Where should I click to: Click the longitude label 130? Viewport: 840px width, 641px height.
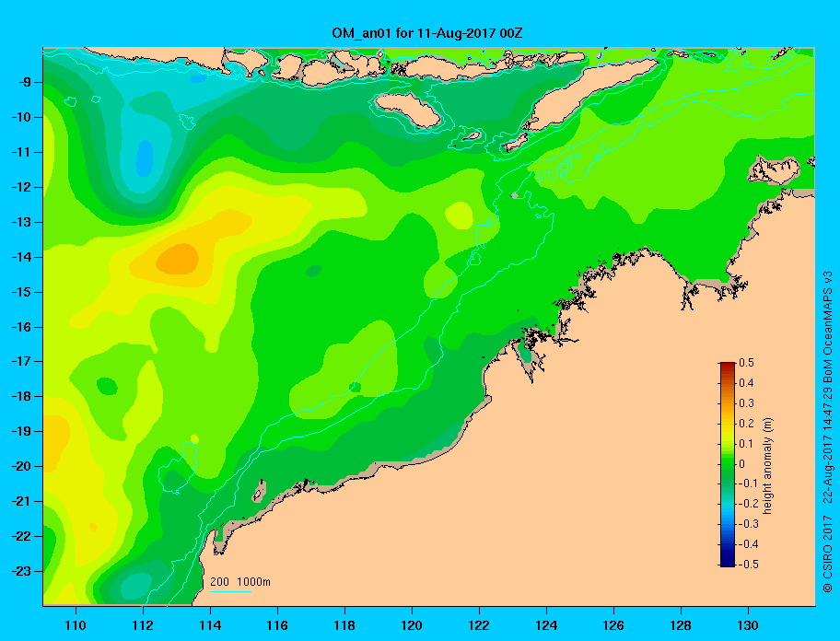pos(748,625)
